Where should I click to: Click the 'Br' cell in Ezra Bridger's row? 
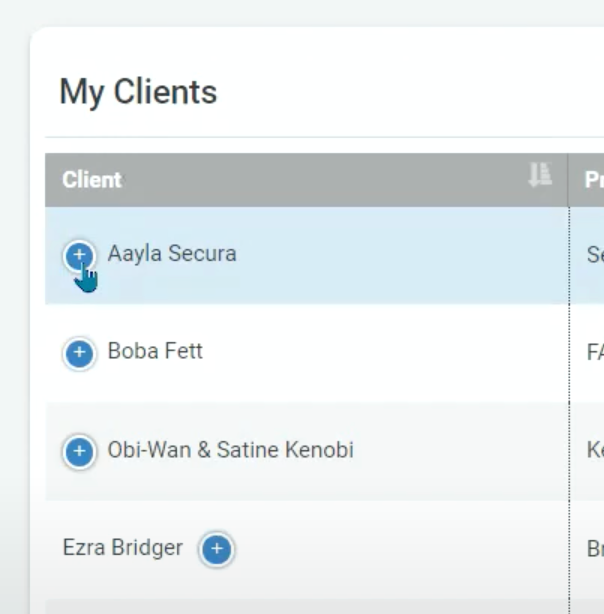[x=593, y=549]
